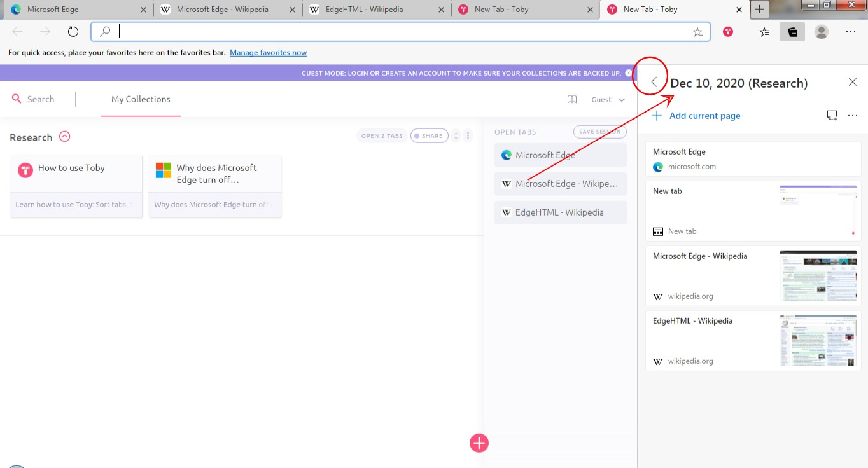Select Microsoft Edge - Wikipe... open tab

click(x=560, y=184)
